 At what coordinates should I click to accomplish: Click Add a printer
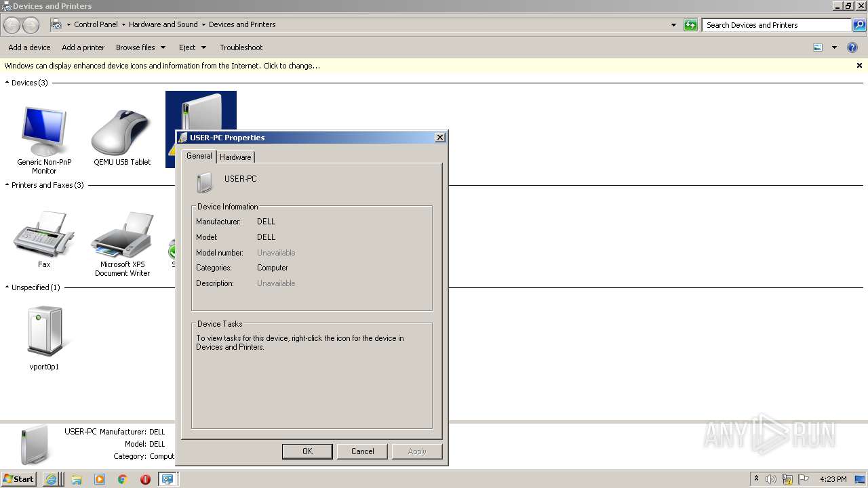point(83,47)
